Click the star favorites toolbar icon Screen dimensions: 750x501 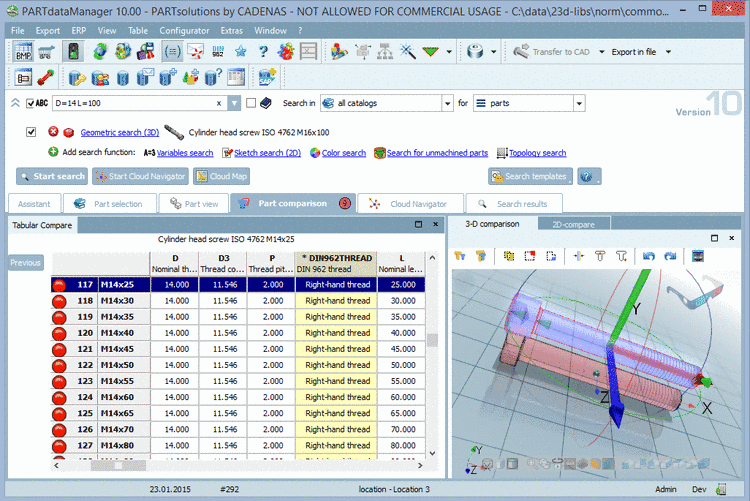[240, 51]
